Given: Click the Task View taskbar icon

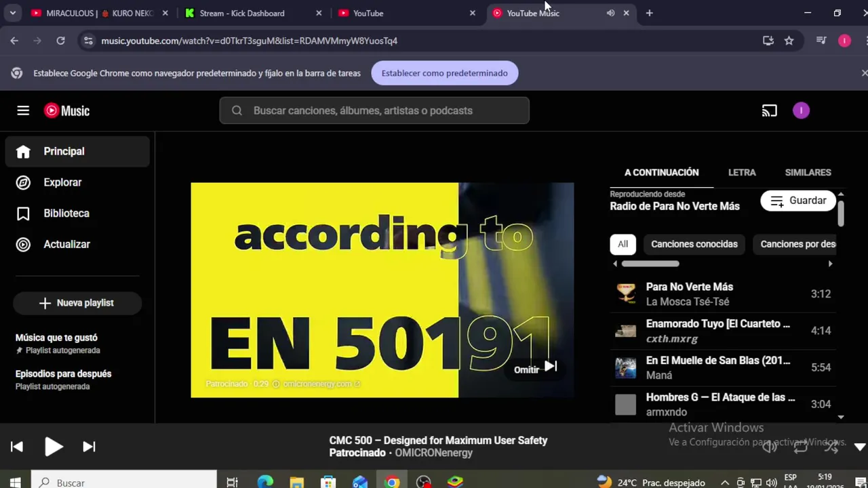Looking at the screenshot, I should tap(232, 483).
